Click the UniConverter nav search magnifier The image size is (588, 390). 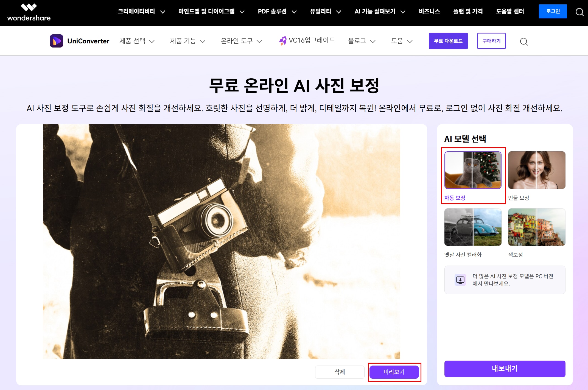(524, 41)
